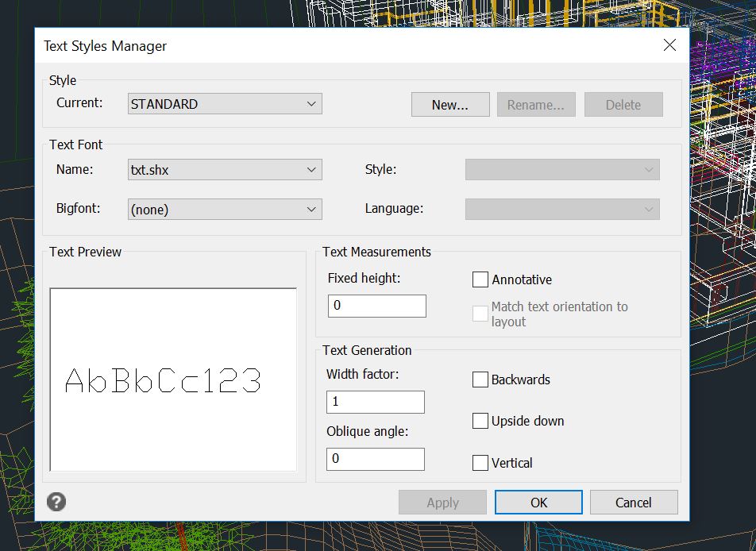Viewport: 756px width, 551px height.
Task: Click the New... style button
Action: coord(450,105)
